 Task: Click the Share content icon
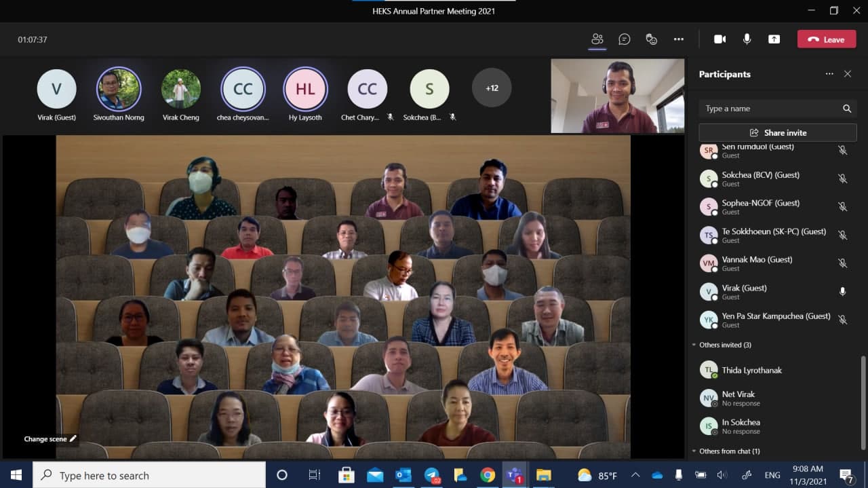tap(774, 39)
